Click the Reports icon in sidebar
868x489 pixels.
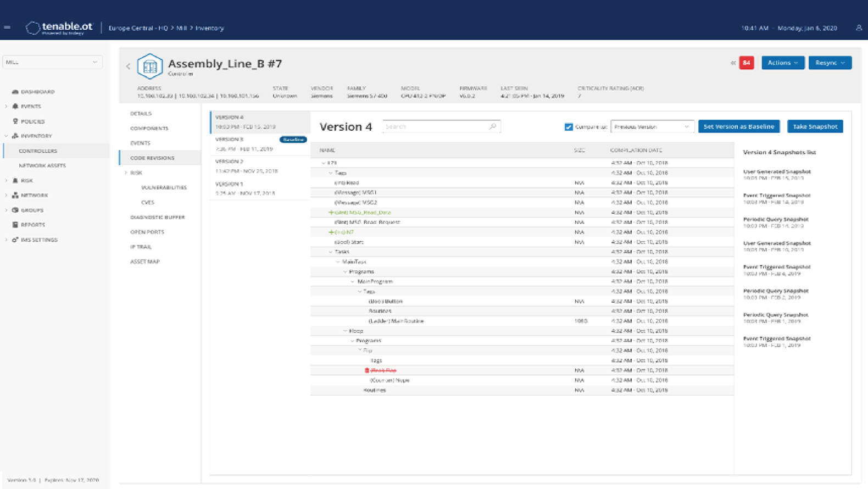[x=15, y=225]
